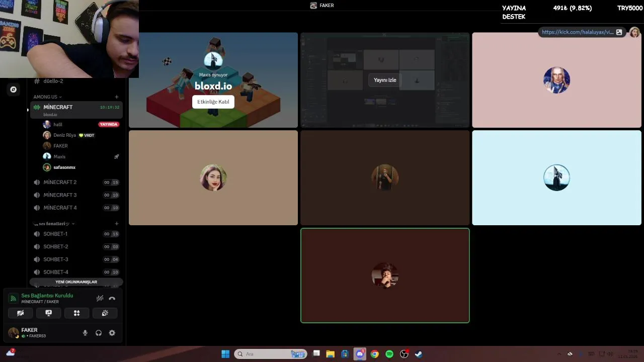Click the share screen button

click(48, 313)
